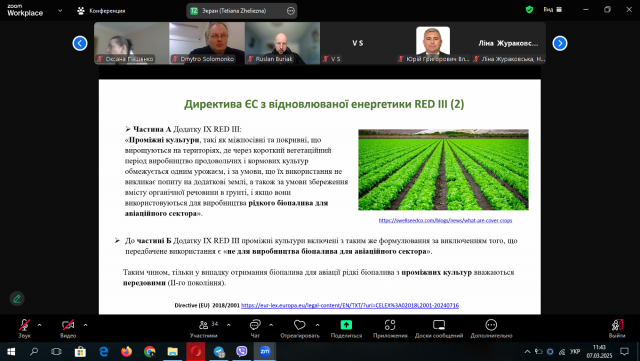Click the green Share screen icon

coord(346,325)
